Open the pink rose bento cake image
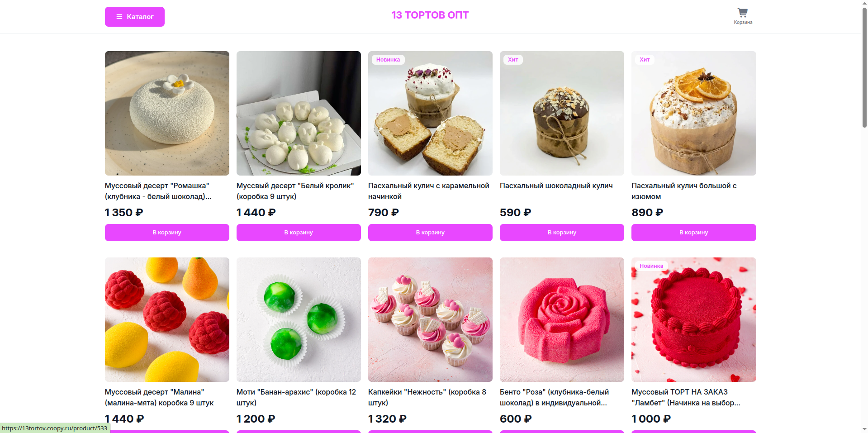The width and height of the screenshot is (868, 433). tap(562, 319)
